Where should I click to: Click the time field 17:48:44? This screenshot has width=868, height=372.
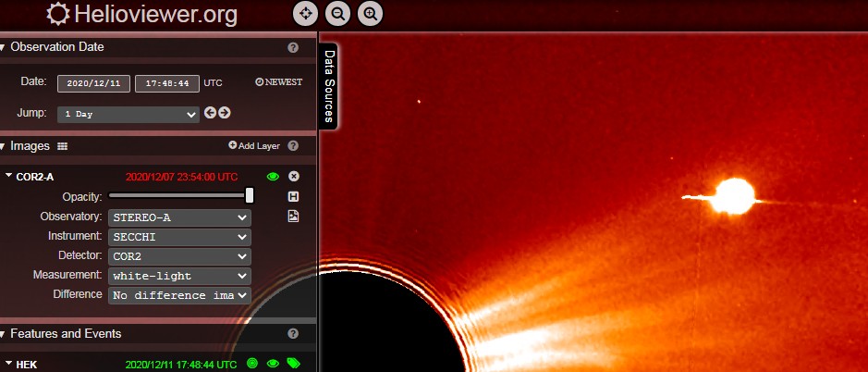167,83
